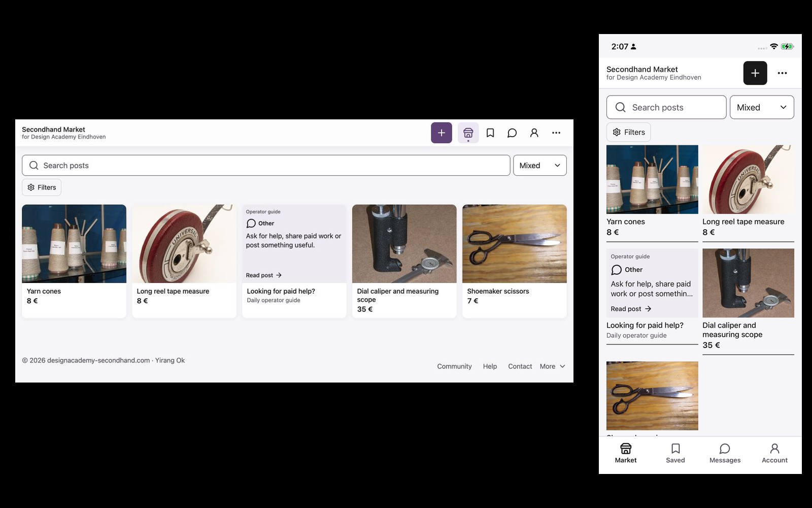Screen dimensions: 812x508
Task: Switch to Messages tab in mobile bottom bar
Action: point(725,453)
